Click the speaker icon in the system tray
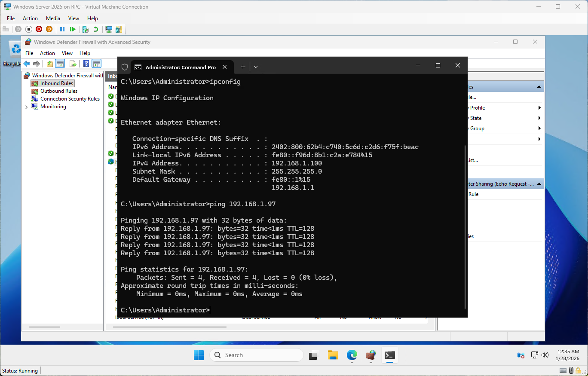588x376 pixels. [545, 355]
